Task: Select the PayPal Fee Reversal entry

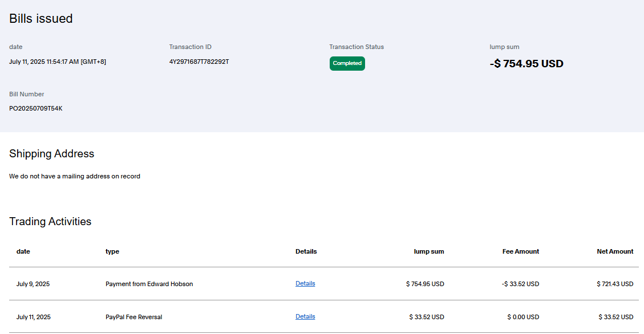Action: click(134, 317)
